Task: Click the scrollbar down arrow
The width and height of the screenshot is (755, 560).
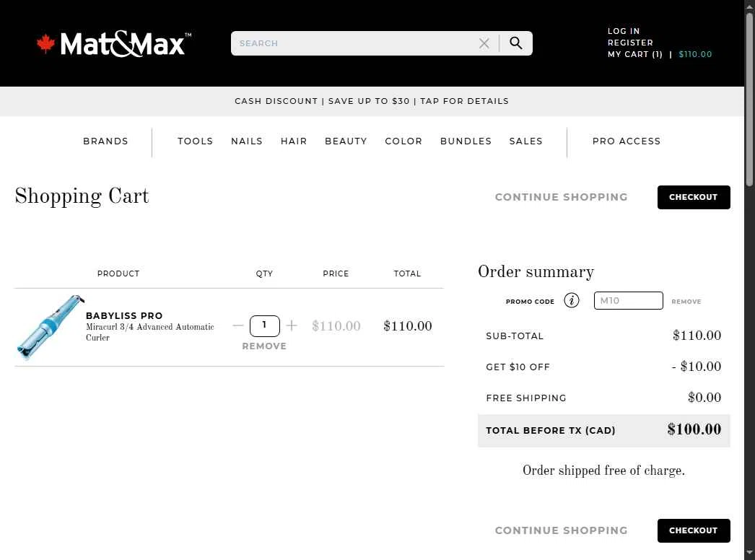Action: click(x=749, y=552)
